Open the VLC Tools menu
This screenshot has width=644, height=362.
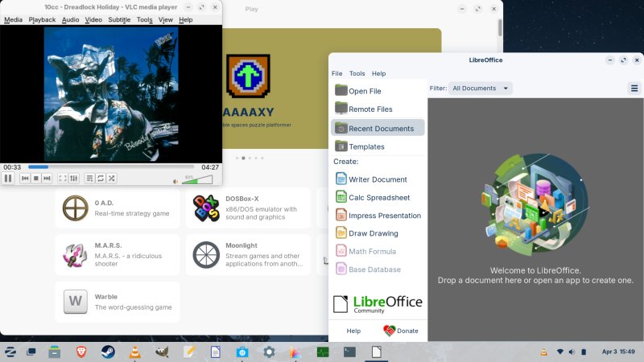click(145, 19)
